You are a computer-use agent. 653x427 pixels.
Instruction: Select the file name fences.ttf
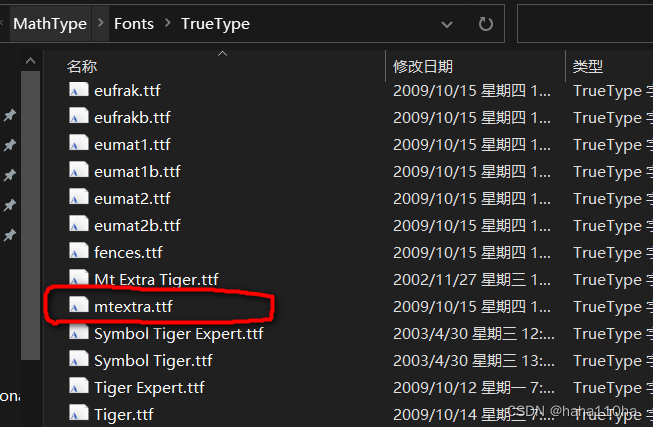coord(128,252)
